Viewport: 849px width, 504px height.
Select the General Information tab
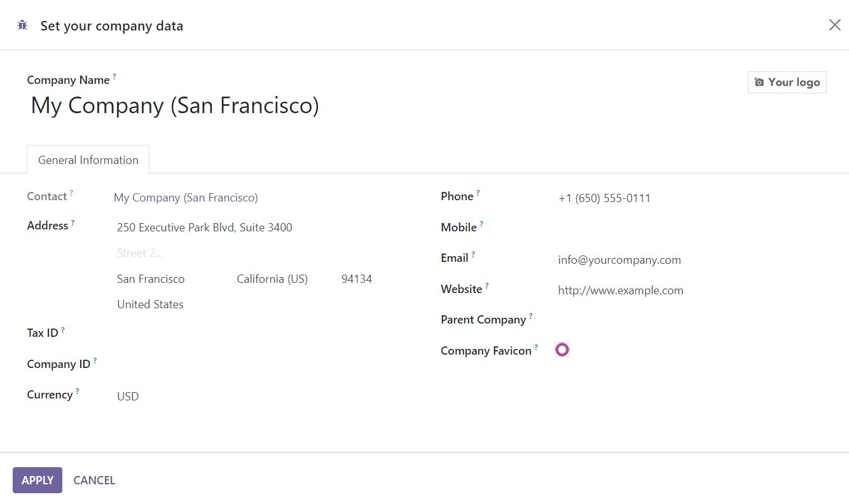[88, 160]
